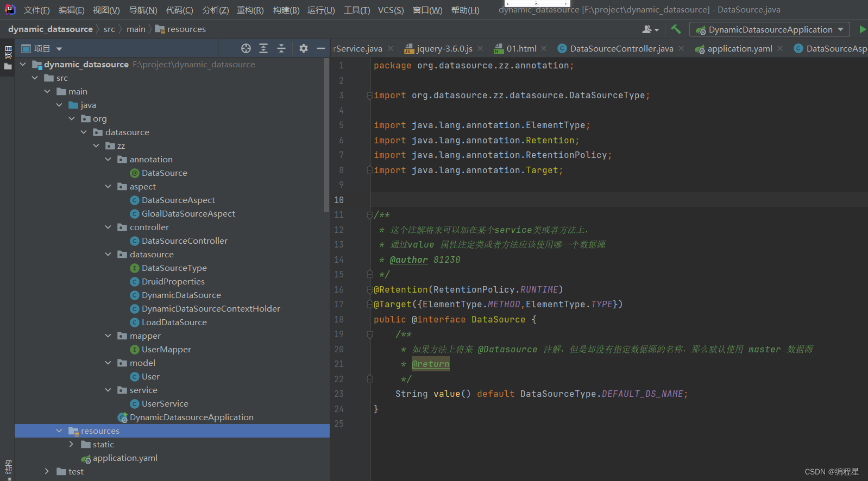Switch to the application.yaml editor tab

[x=734, y=48]
